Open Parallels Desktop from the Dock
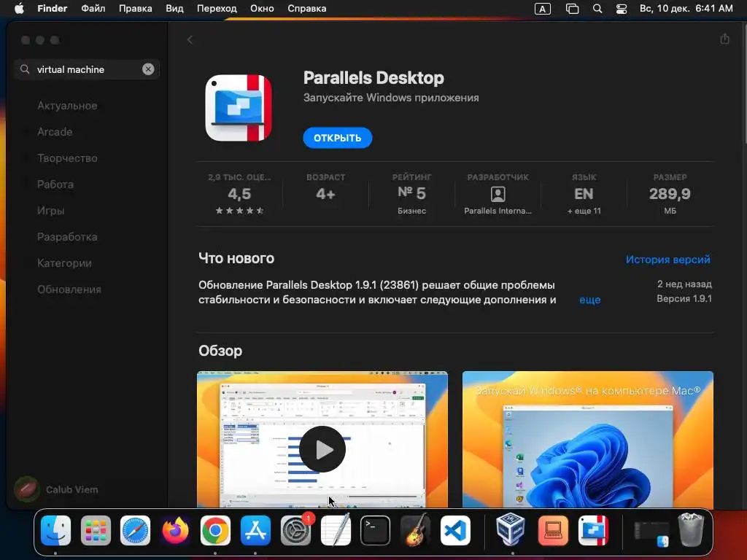Image resolution: width=747 pixels, height=560 pixels. tap(593, 531)
